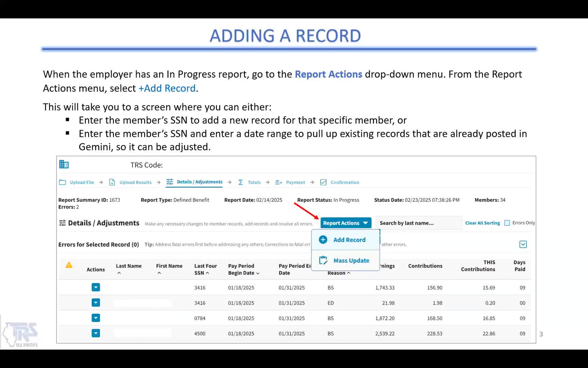Click the building icon beside TRS Code
This screenshot has width=588, height=368.
[64, 164]
